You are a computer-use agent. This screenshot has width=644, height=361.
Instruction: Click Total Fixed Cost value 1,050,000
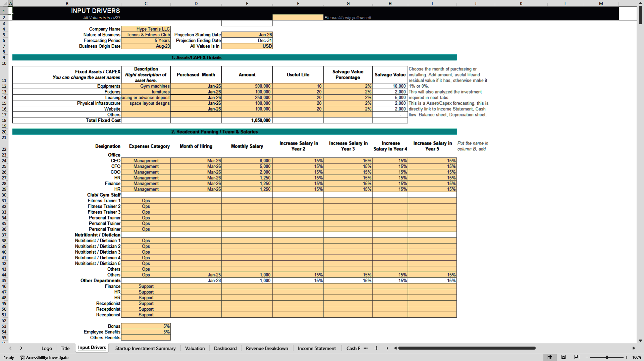(247, 120)
